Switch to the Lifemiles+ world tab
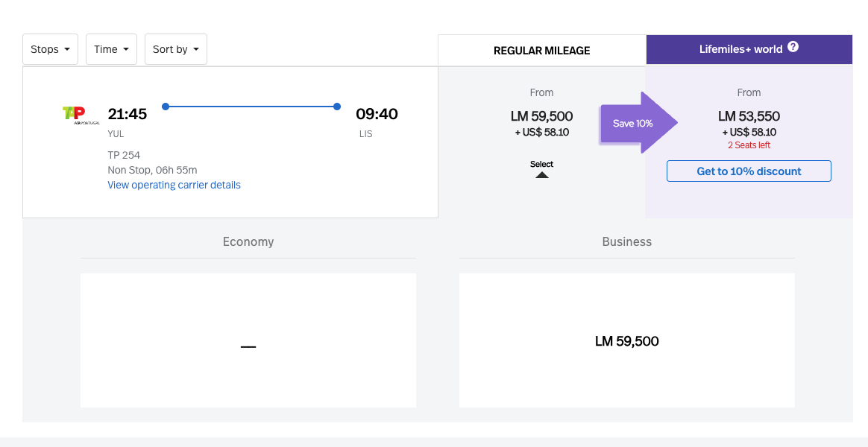The width and height of the screenshot is (868, 447). coord(749,49)
